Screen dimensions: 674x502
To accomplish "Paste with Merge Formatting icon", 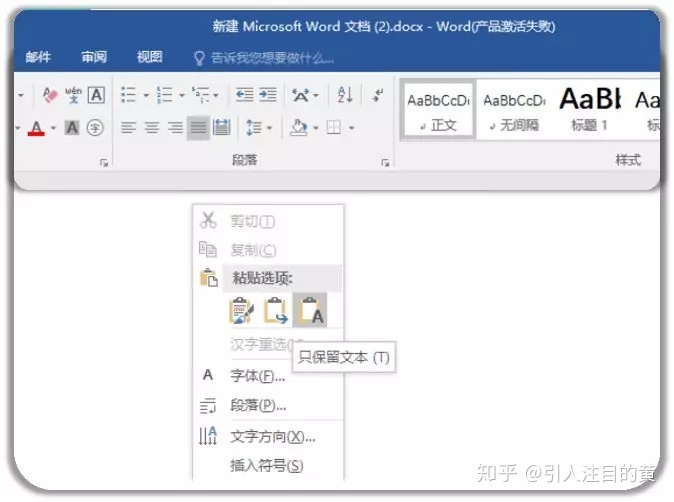I will pyautogui.click(x=276, y=310).
